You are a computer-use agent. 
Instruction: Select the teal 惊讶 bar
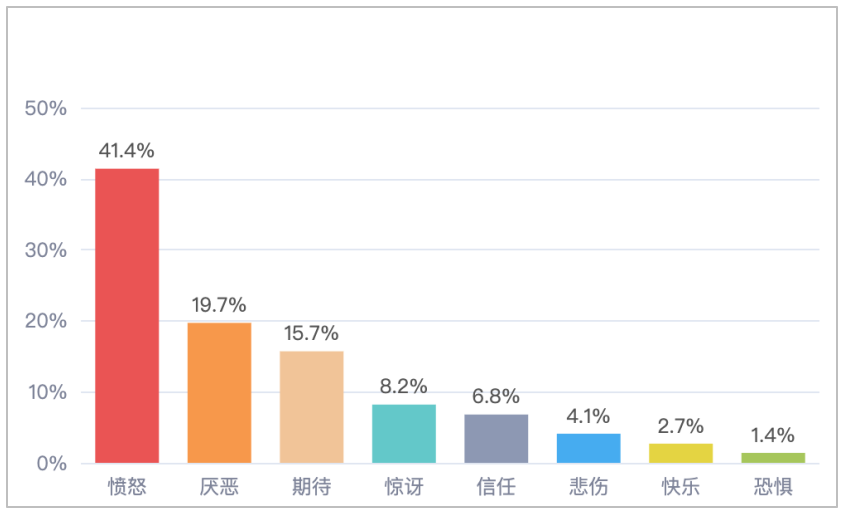(404, 434)
